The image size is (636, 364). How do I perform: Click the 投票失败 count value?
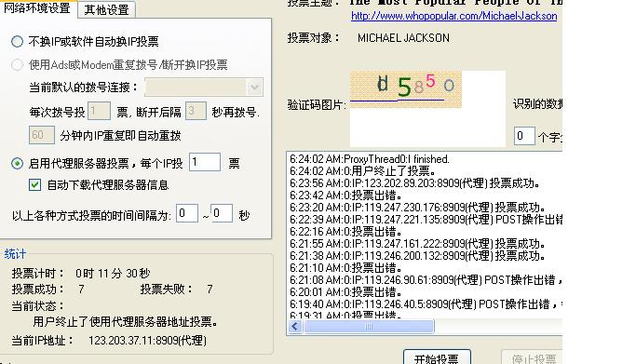pos(210,290)
